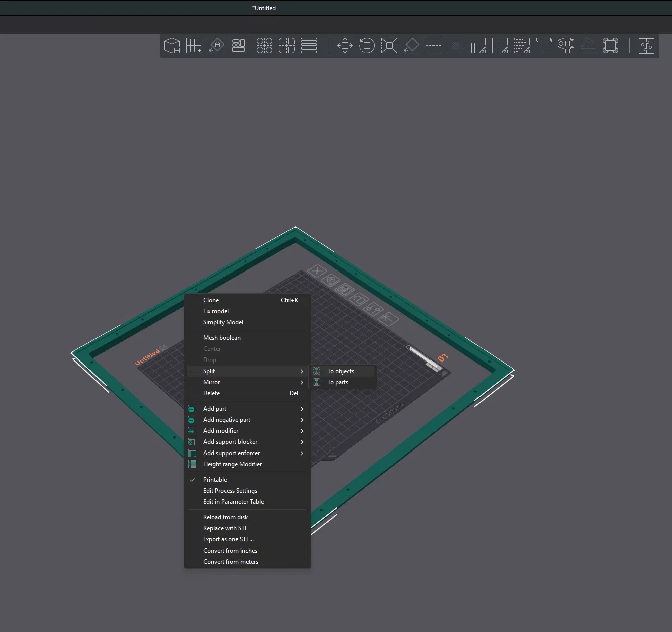The image size is (672, 632).
Task: Choose Split To parts
Action: point(338,382)
